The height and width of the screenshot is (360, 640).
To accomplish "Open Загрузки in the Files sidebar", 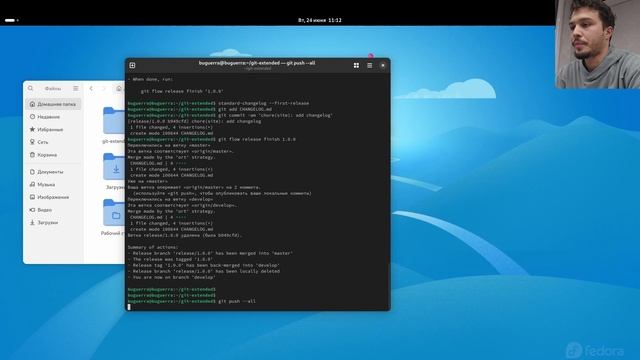I will click(x=53, y=222).
